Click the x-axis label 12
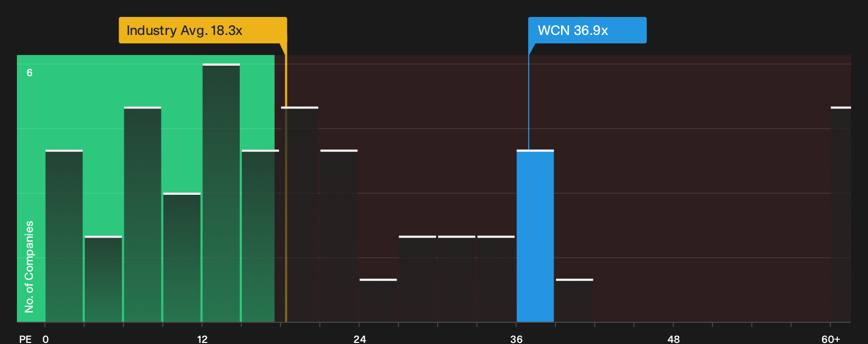 [202, 339]
